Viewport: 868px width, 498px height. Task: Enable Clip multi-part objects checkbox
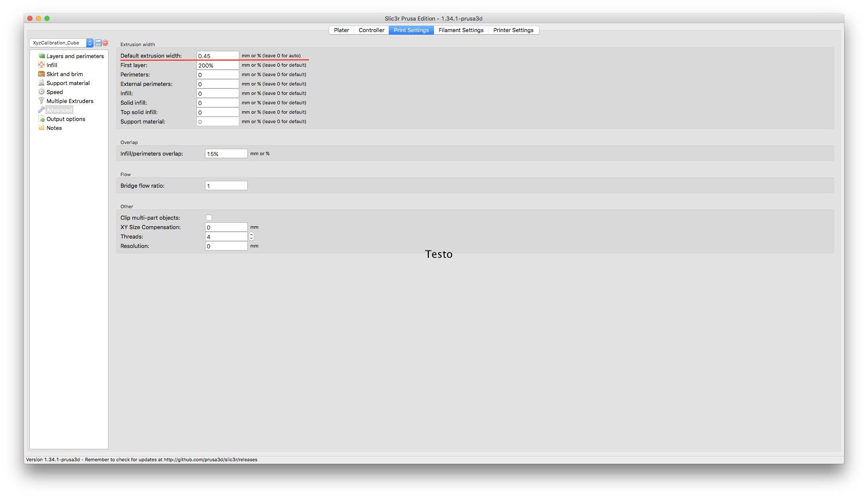(x=209, y=218)
